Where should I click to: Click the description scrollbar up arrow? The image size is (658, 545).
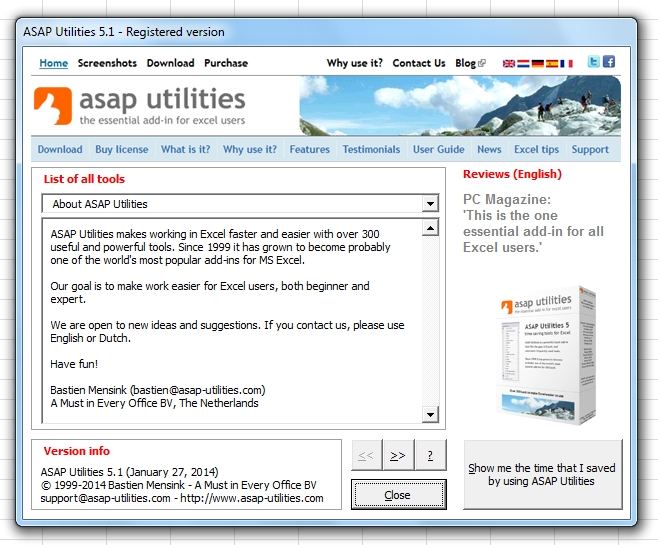point(430,228)
